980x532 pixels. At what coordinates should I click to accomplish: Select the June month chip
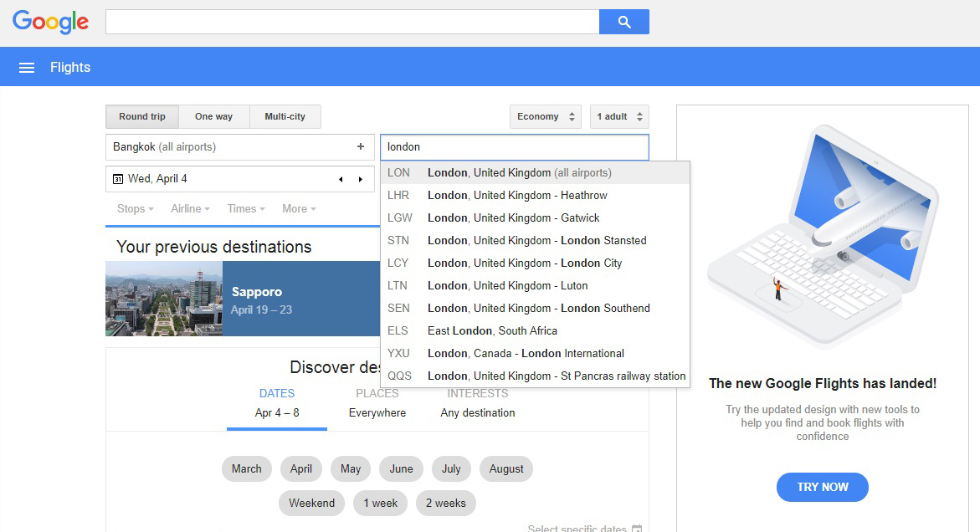point(401,469)
